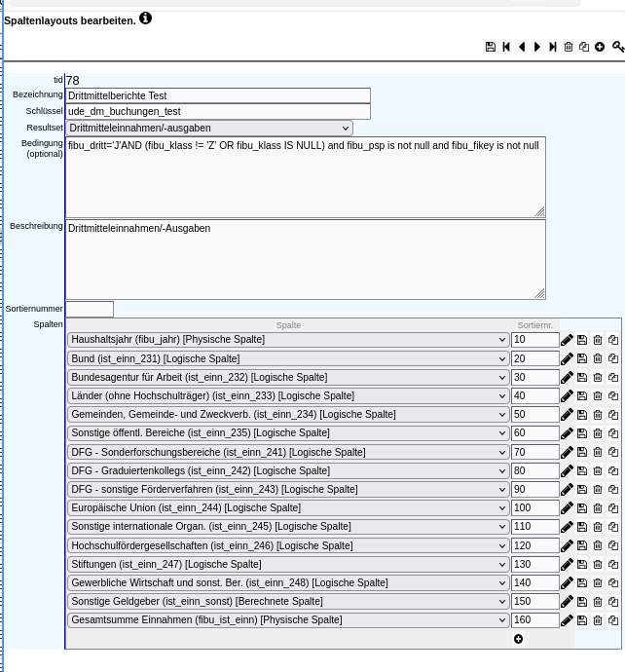
Task: Copy the Gesamtsumme Einnahmen row
Action: pos(613,620)
